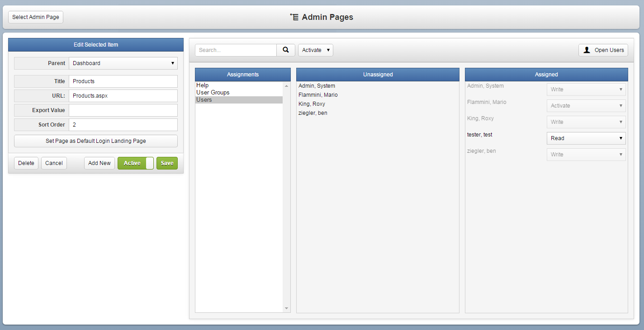
Task: Click the Open Users button
Action: [603, 50]
